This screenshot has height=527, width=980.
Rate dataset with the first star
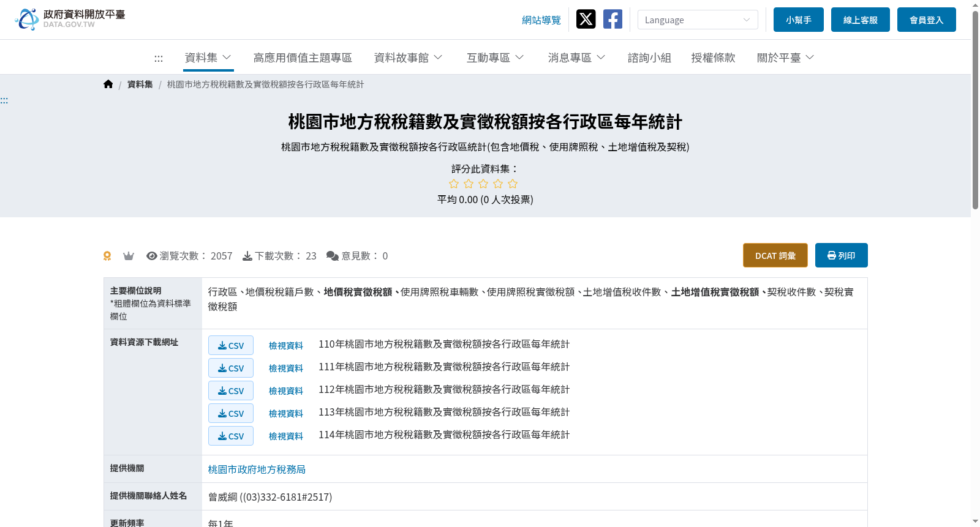pyautogui.click(x=454, y=184)
